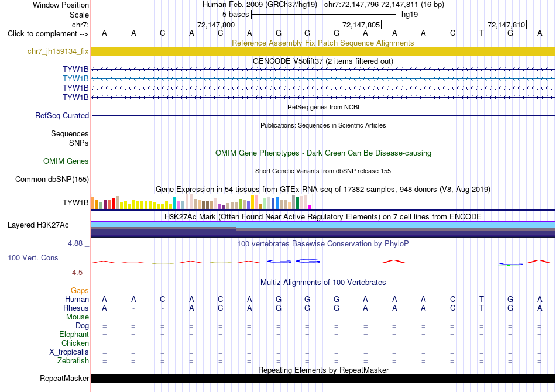The height and width of the screenshot is (392, 556).
Task: Select the X_tropicalis species row label
Action: pos(69,352)
